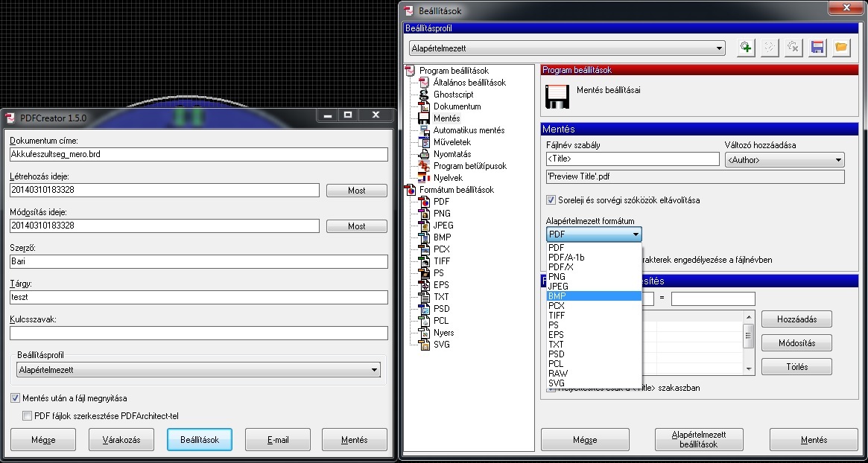Screen dimensions: 868x463
Task: Select PNG format settings in tree
Action: 442,214
